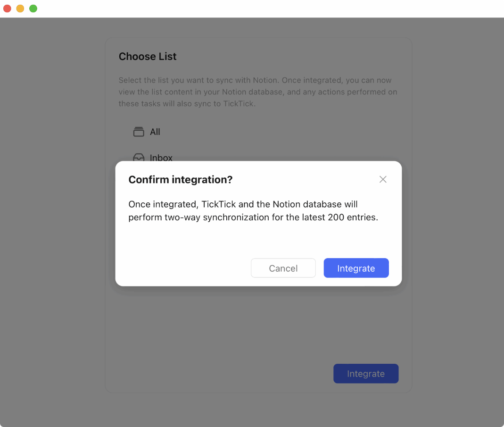
Task: Click Integrate in the confirmation dialog
Action: pyautogui.click(x=356, y=268)
